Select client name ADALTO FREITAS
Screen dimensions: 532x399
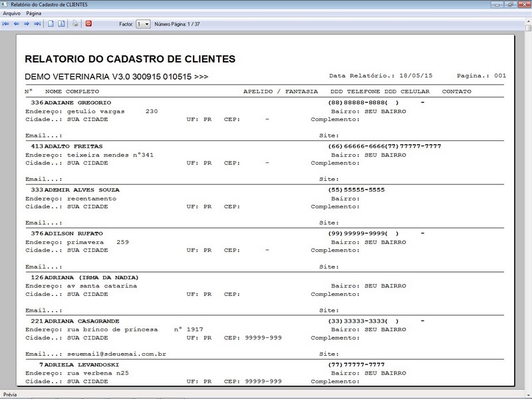point(73,146)
